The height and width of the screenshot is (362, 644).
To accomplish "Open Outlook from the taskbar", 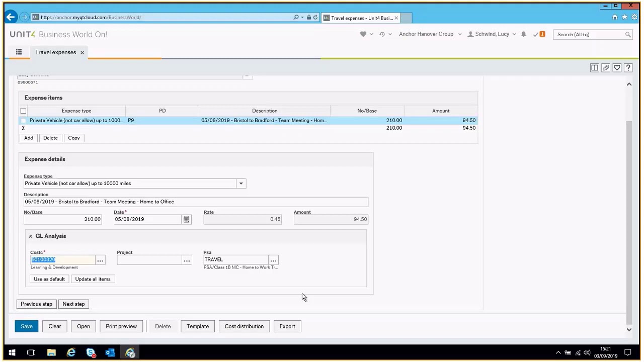I will [x=110, y=352].
